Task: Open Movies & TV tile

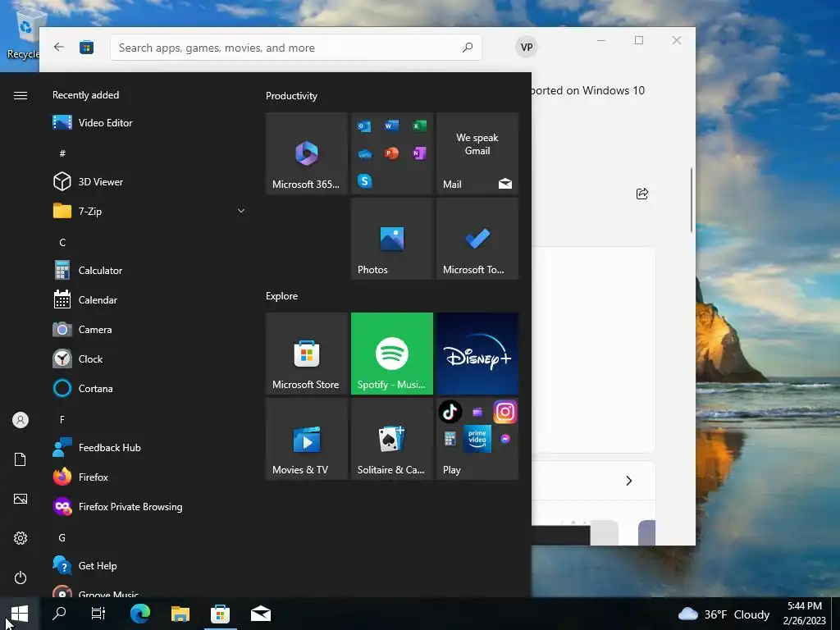Action: point(307,439)
